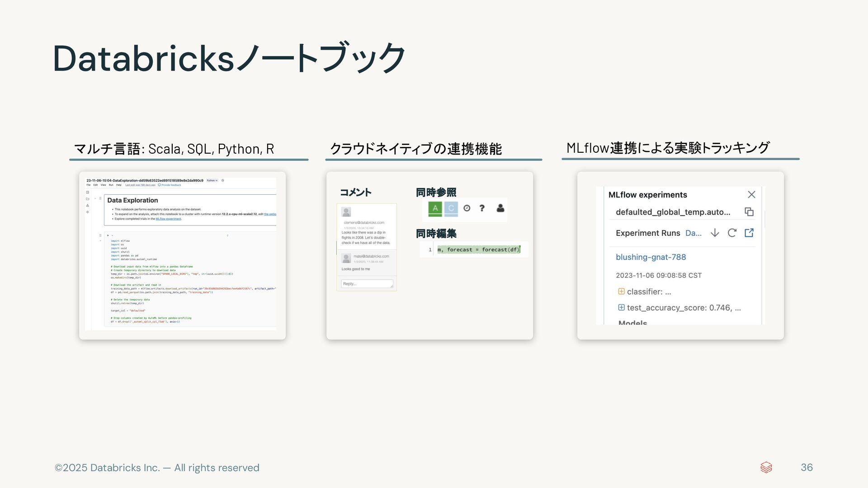Screen dimensions: 868x488
Task: Click the 同時参照 heading
Action: (x=436, y=192)
